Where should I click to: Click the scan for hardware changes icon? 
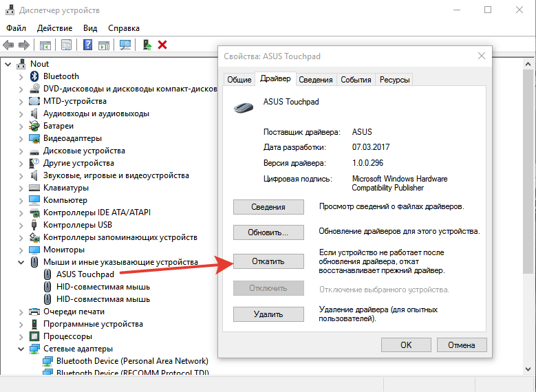point(125,45)
